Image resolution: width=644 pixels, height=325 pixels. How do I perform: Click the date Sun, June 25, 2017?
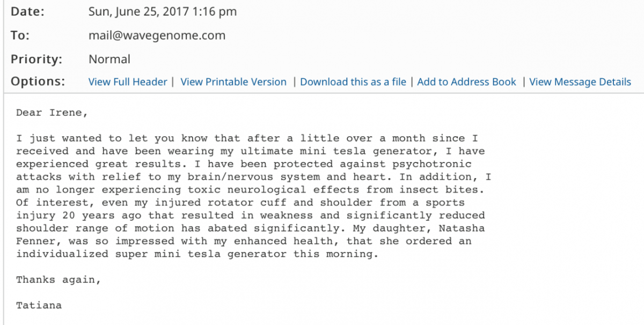(141, 12)
